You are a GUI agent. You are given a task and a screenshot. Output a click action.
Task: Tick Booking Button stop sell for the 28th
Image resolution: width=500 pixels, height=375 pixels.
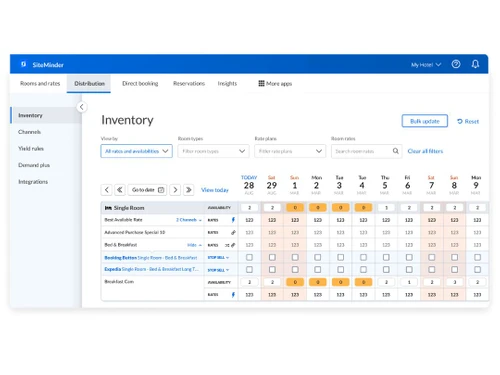249,257
